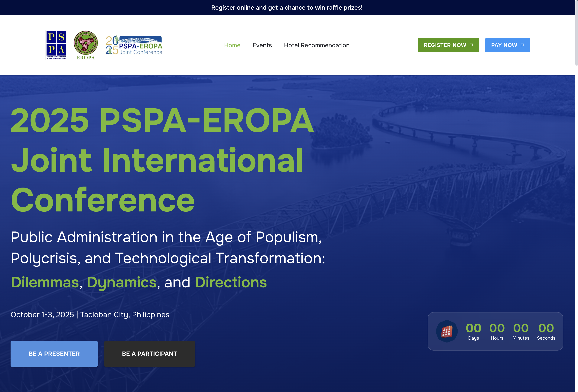Click the green REGISTER NOW button
This screenshot has width=578, height=392.
coord(448,45)
